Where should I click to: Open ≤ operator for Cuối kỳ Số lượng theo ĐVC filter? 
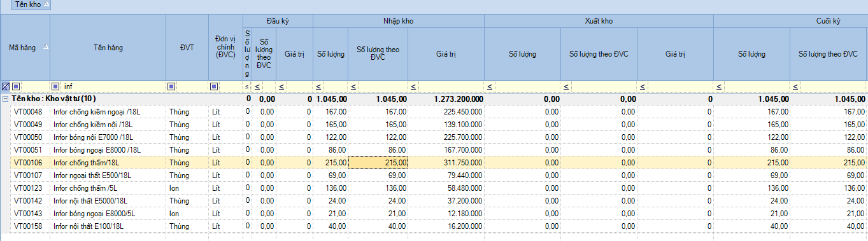(x=795, y=86)
